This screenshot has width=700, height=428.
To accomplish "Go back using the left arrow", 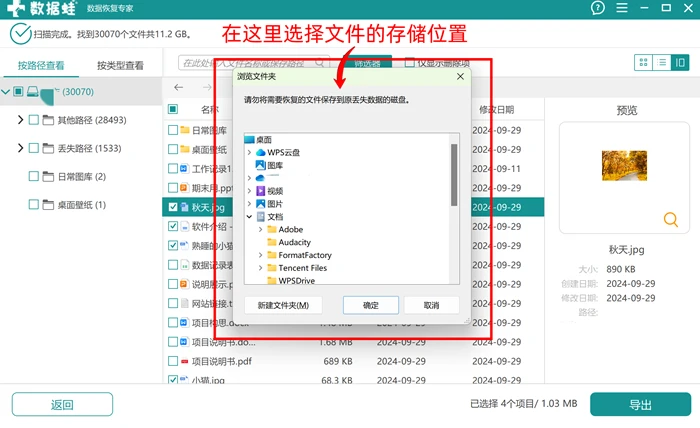I will 179,87.
